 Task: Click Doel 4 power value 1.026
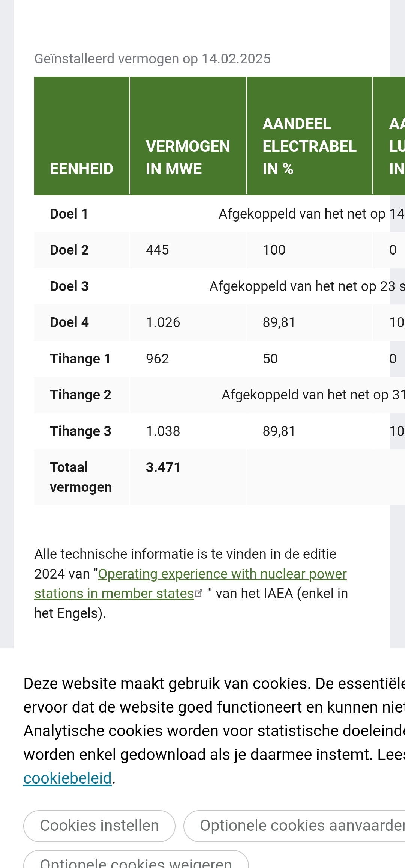[x=163, y=322]
